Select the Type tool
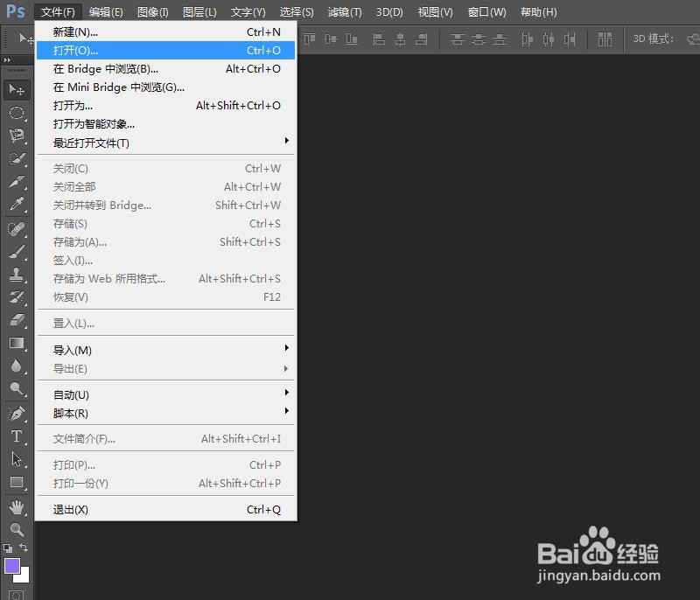This screenshot has height=600, width=700. (17, 436)
